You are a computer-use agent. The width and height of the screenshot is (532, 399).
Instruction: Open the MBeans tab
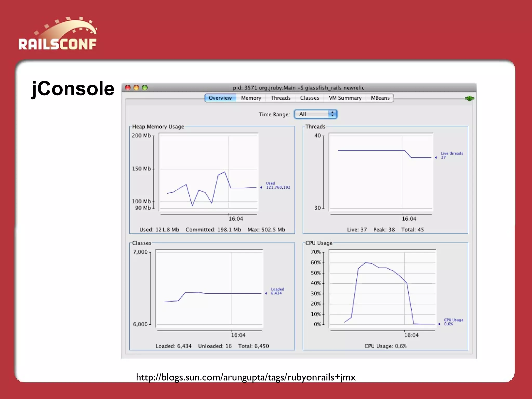point(380,98)
